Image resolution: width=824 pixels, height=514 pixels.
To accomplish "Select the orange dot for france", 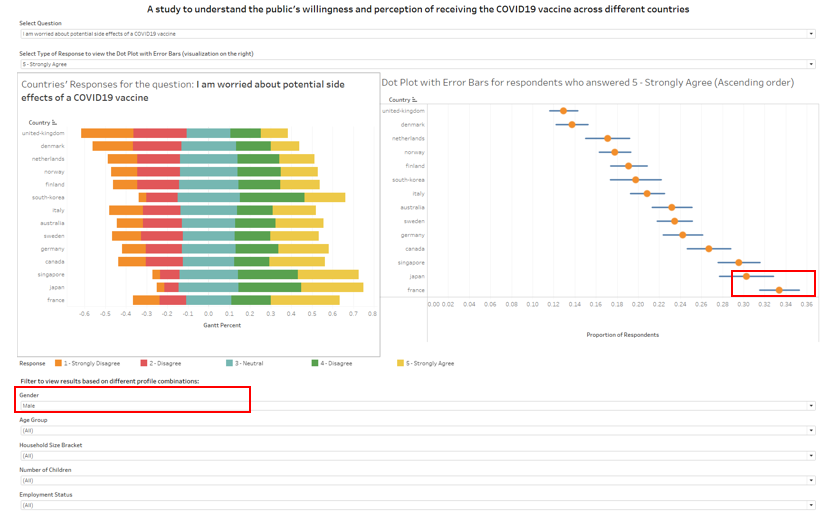I will 779,290.
